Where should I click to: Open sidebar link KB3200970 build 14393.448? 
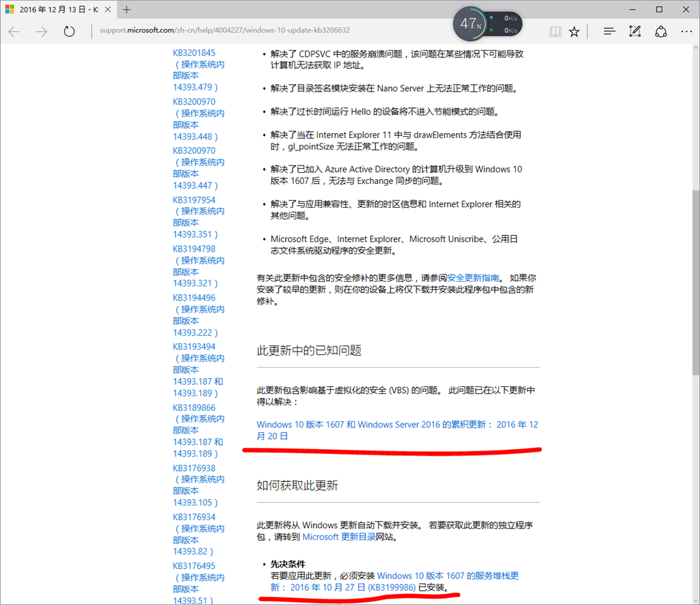[199, 119]
